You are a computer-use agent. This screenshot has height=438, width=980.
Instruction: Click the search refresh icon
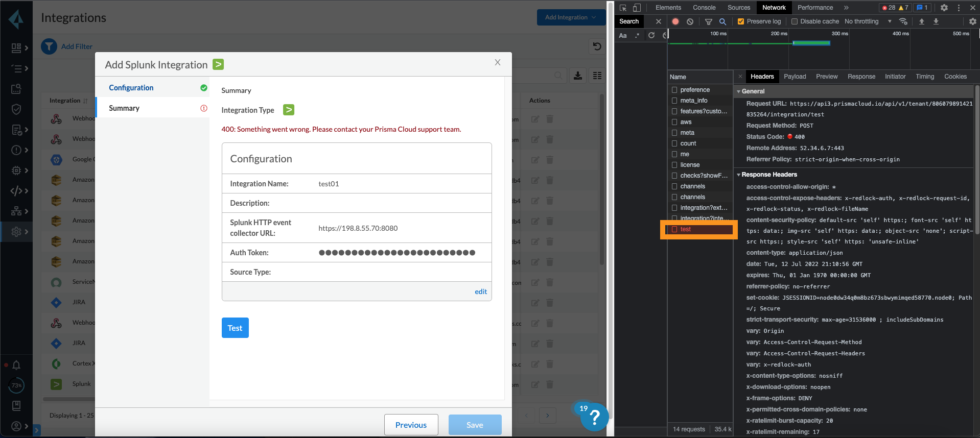tap(651, 35)
